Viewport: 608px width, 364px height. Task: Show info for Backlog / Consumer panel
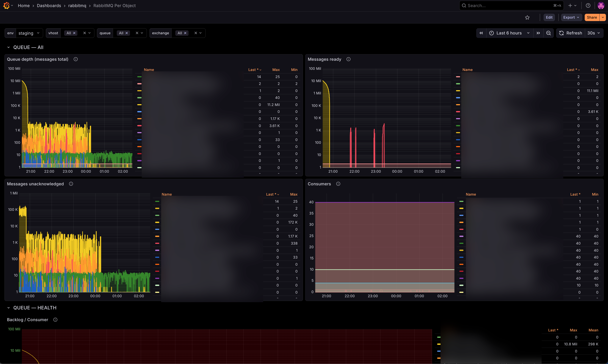pyautogui.click(x=55, y=320)
